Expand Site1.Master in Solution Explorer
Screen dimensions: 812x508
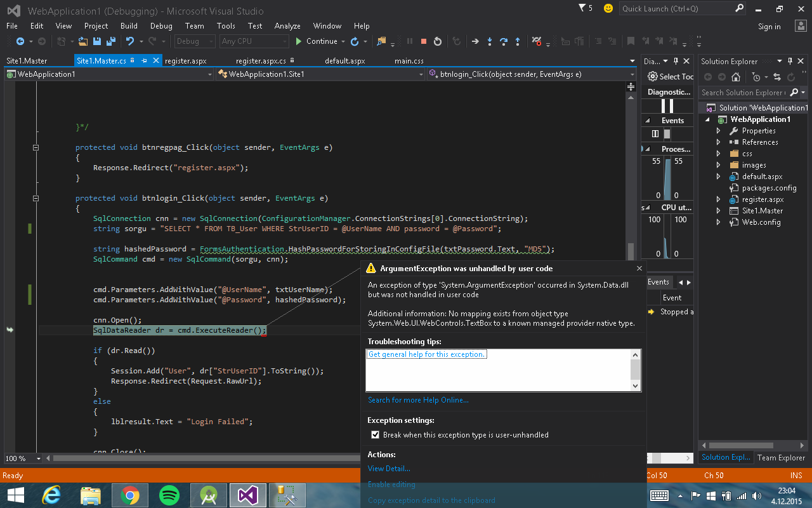point(719,211)
